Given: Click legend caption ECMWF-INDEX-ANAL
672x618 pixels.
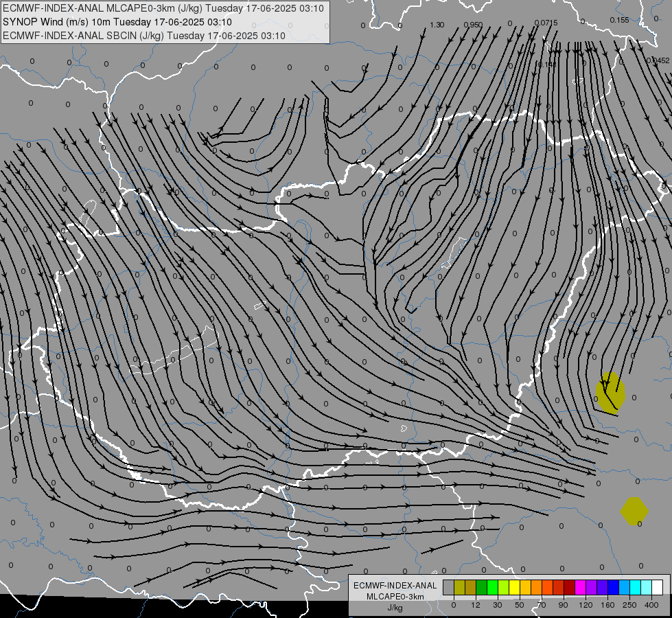Looking at the screenshot, I should click(x=395, y=586).
